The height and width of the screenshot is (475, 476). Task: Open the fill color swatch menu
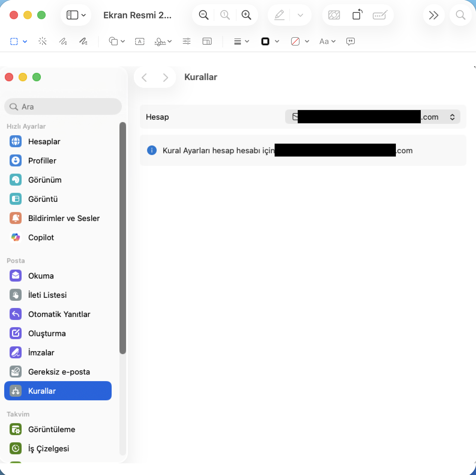(300, 41)
